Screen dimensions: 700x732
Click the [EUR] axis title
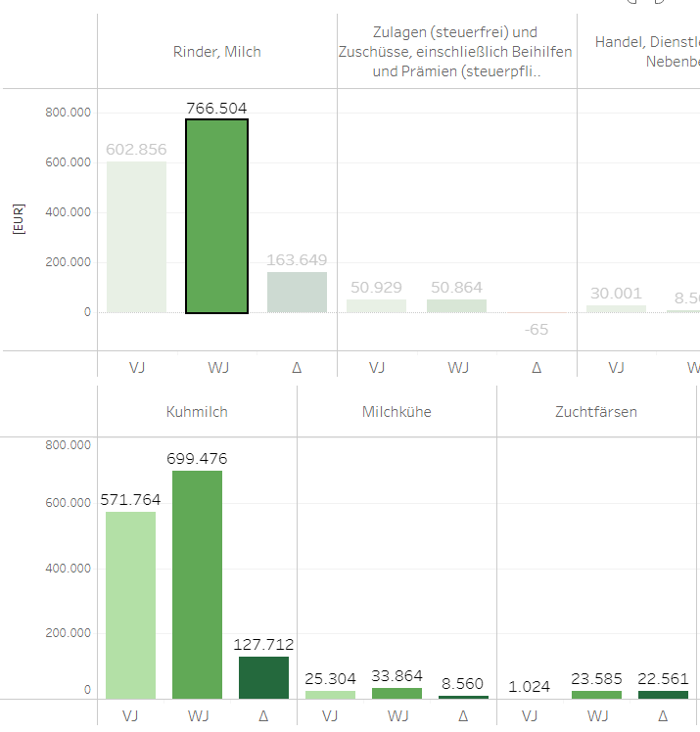[x=18, y=218]
